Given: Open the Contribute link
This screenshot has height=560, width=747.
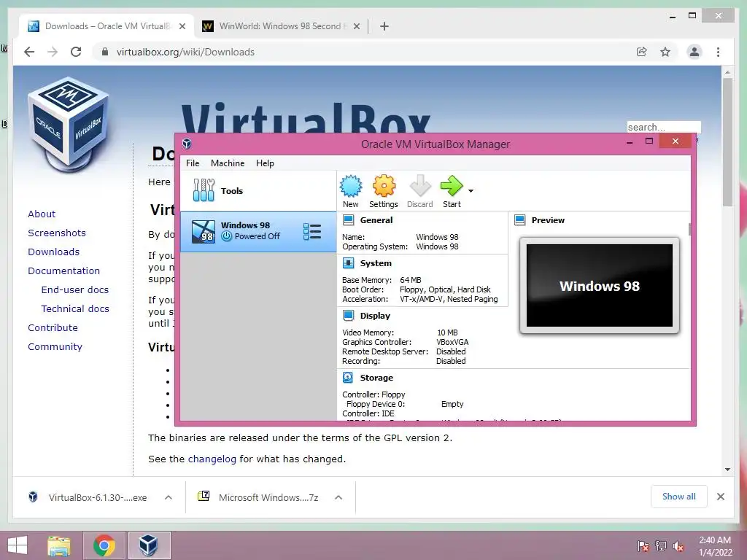Looking at the screenshot, I should [53, 327].
